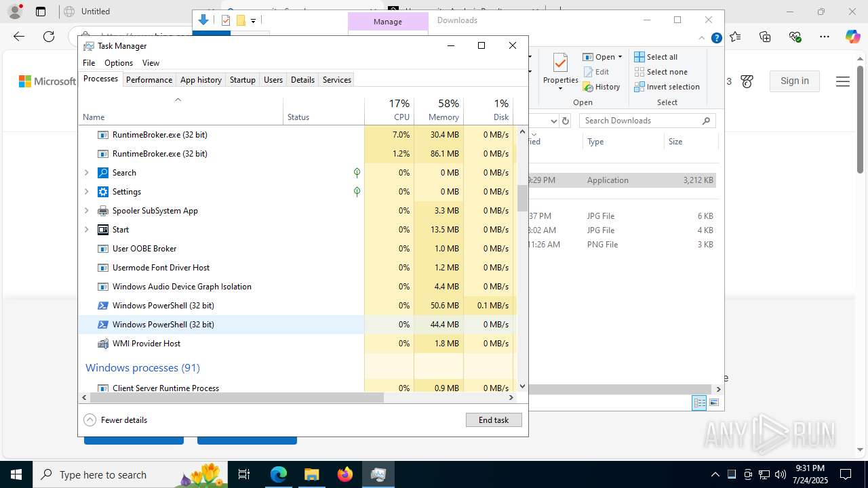Click the taskbar Type here to search box
Screen dimensions: 868x488
click(129, 474)
